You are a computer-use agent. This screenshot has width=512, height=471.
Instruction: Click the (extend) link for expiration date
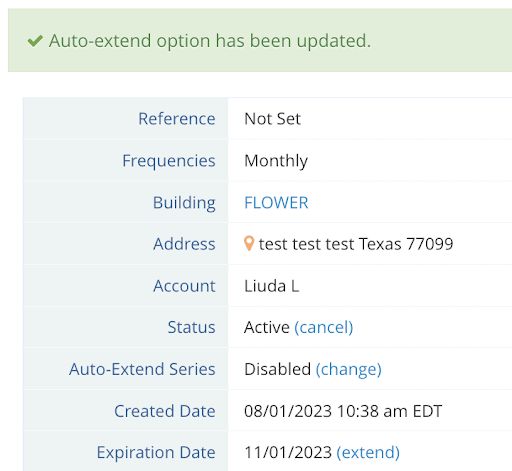(368, 452)
